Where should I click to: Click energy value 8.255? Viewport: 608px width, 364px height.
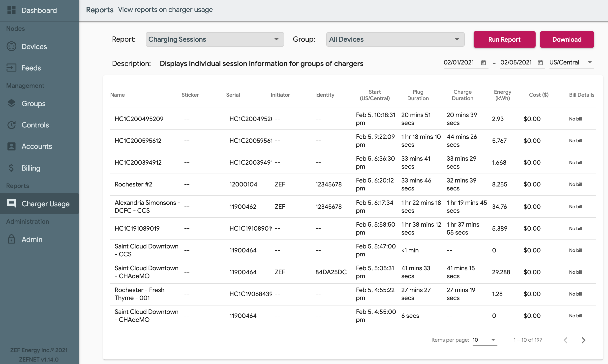pos(500,184)
